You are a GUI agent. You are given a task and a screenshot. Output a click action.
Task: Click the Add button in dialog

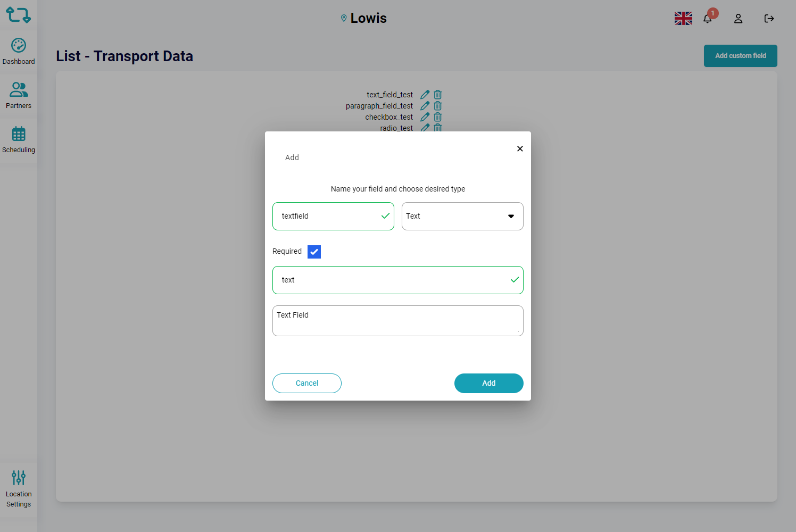[488, 383]
